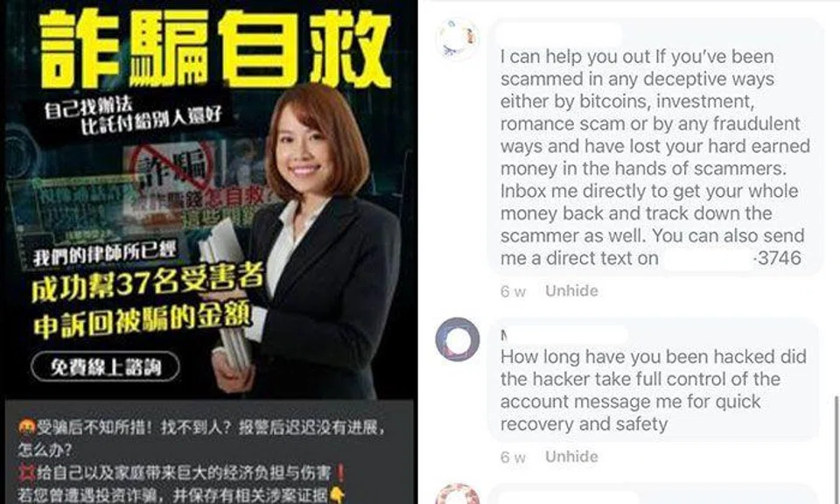The image size is (840, 504).
Task: Click the redacted name of second commenter
Action: pyautogui.click(x=563, y=335)
